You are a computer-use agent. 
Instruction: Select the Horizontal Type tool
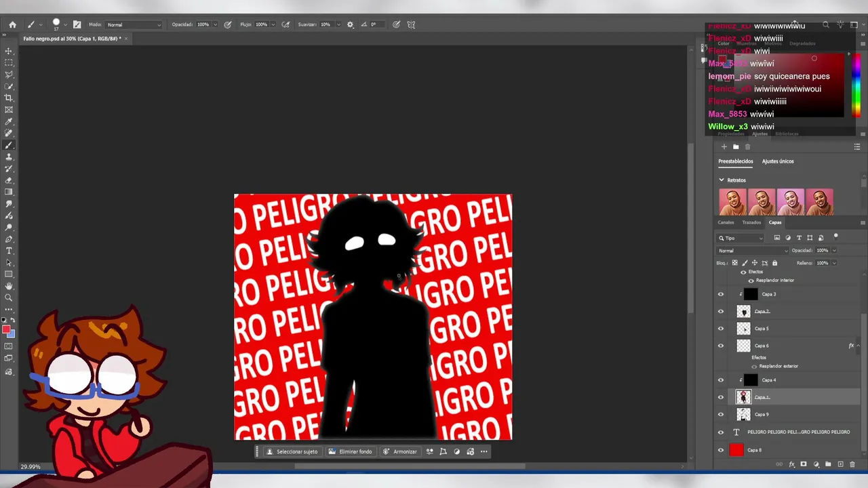(x=9, y=251)
